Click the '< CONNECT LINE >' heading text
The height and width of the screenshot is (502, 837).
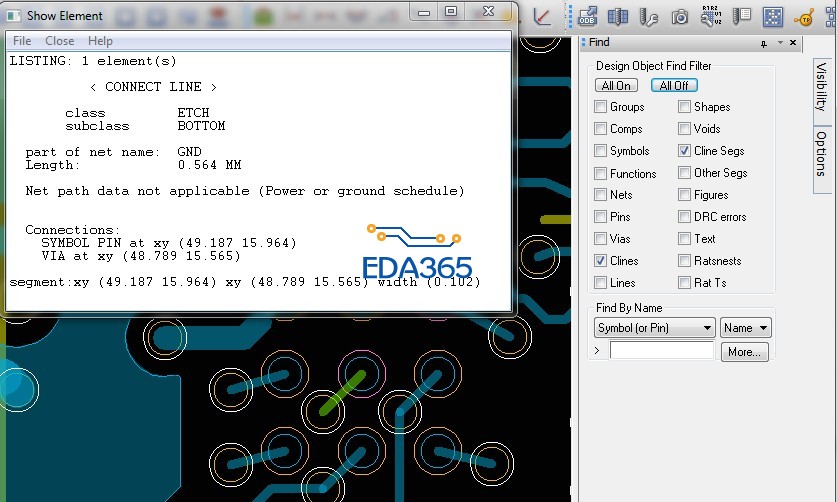(x=153, y=87)
